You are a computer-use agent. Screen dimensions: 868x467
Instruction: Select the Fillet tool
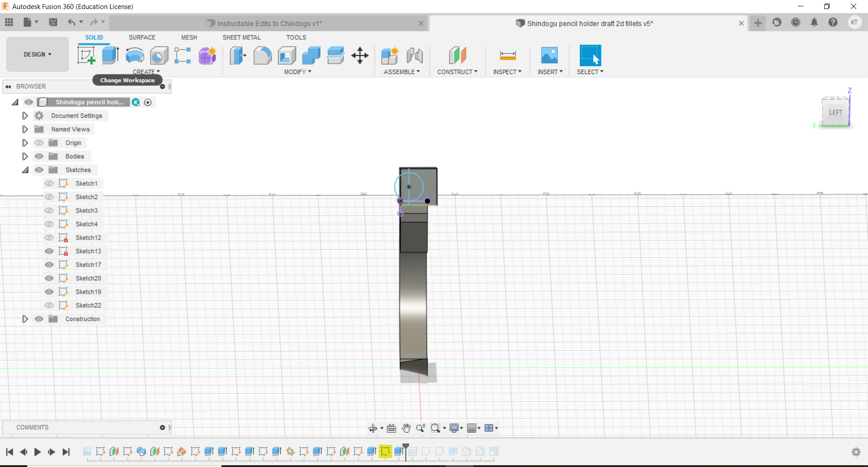click(x=262, y=56)
